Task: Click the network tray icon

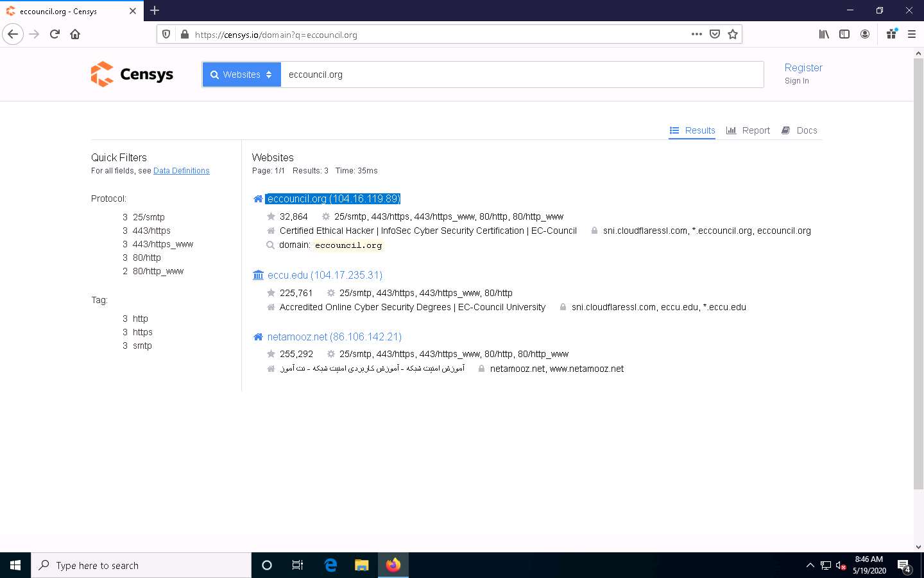Action: (825, 566)
